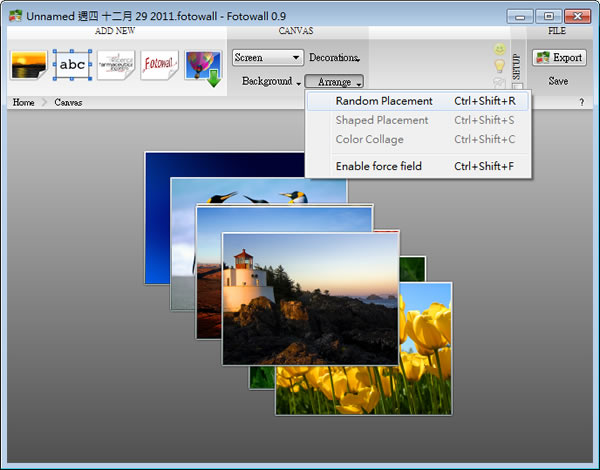The image size is (600, 470).
Task: Open the Screen mode combo box
Action: 268,57
